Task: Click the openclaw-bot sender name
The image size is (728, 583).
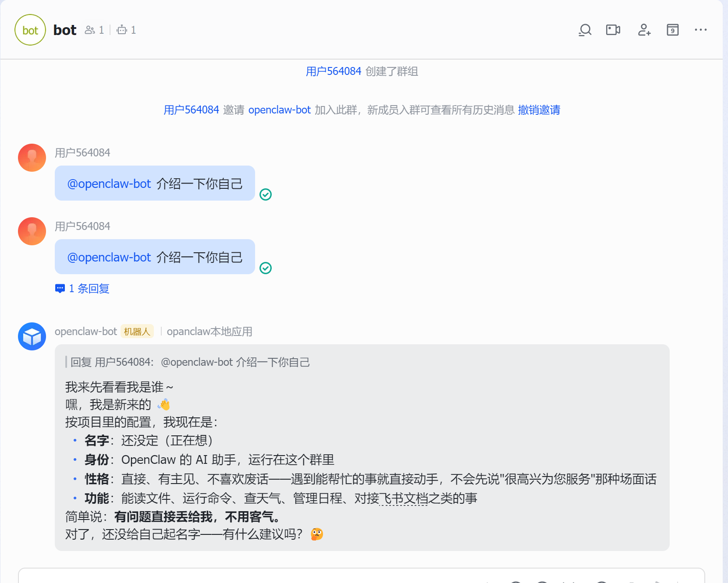Action: point(86,332)
